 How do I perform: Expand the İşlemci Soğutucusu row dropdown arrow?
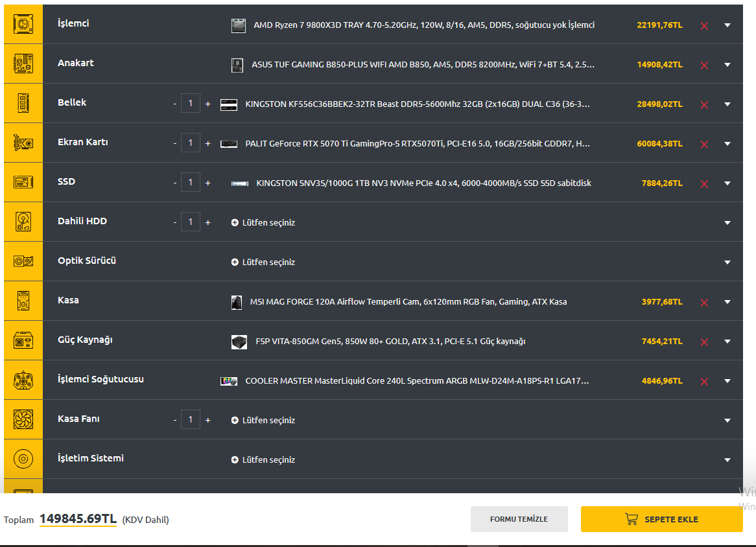coord(727,380)
